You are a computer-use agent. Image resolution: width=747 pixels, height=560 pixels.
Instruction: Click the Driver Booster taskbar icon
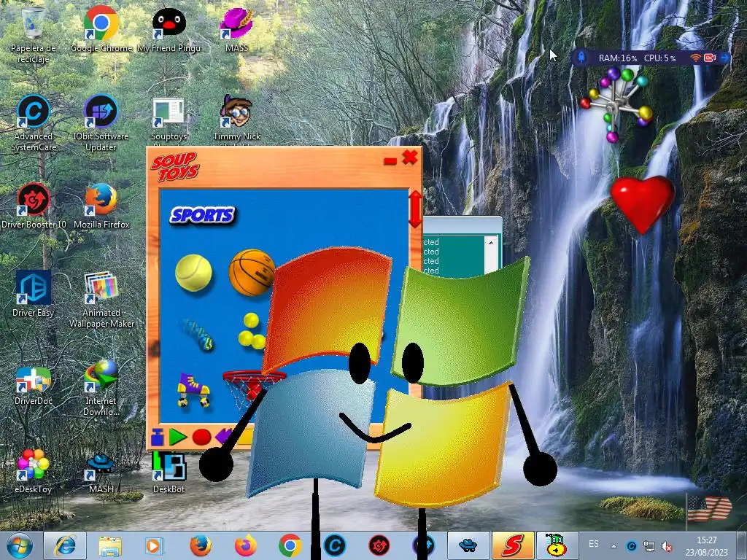tap(379, 545)
